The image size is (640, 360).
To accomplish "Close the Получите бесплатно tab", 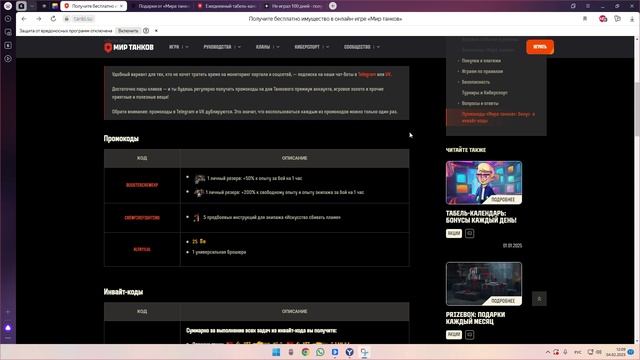I will [x=121, y=6].
